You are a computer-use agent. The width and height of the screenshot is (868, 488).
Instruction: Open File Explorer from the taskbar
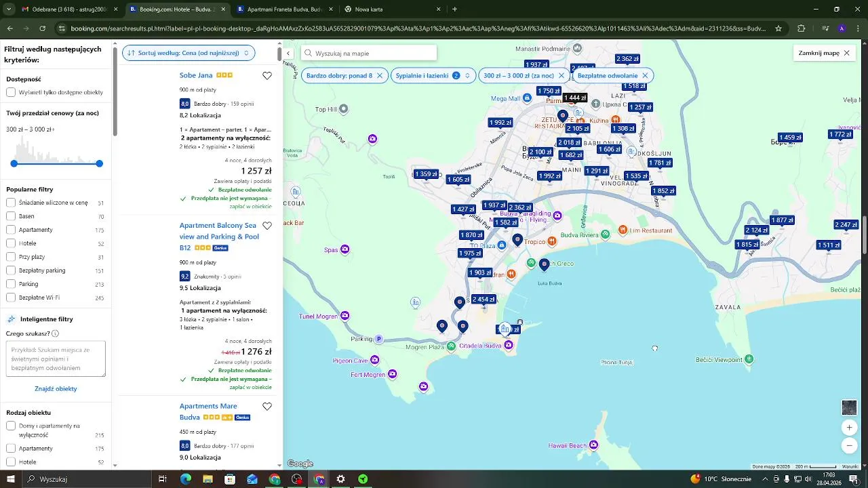tap(208, 479)
